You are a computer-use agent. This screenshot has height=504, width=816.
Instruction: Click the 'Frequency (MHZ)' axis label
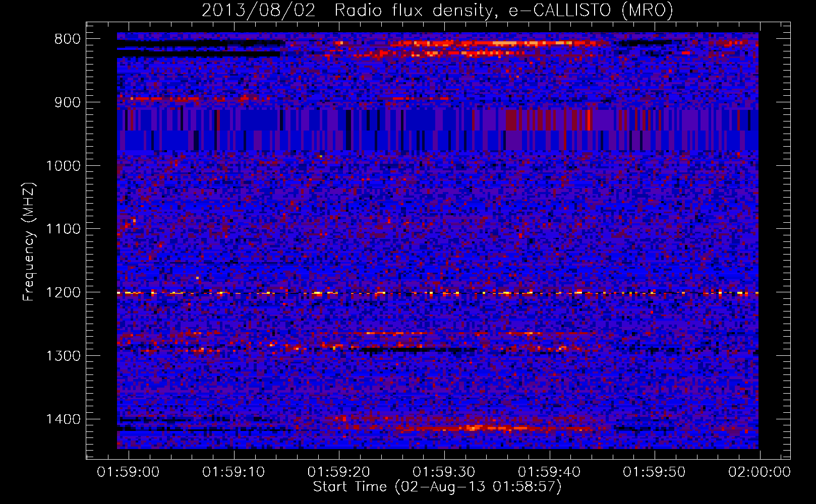(29, 242)
